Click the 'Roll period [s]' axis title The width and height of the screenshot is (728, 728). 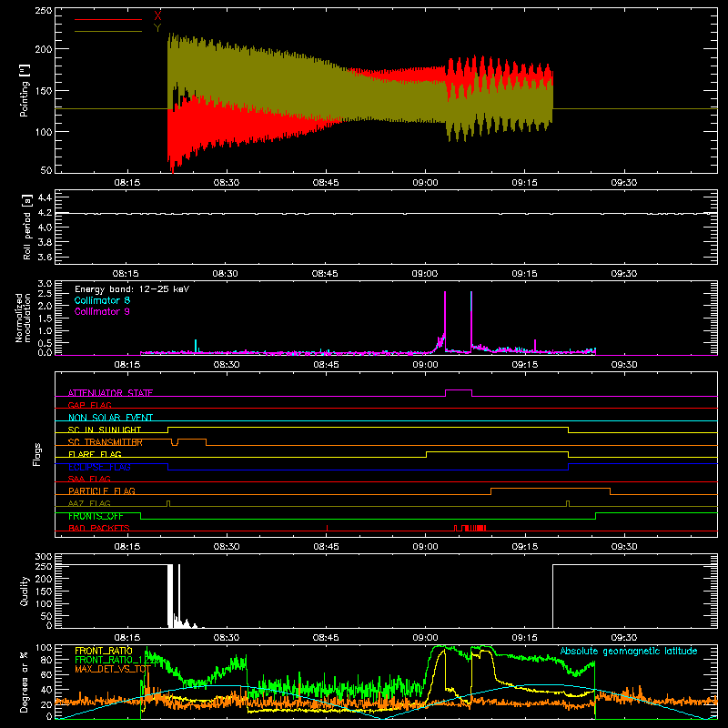click(x=27, y=227)
